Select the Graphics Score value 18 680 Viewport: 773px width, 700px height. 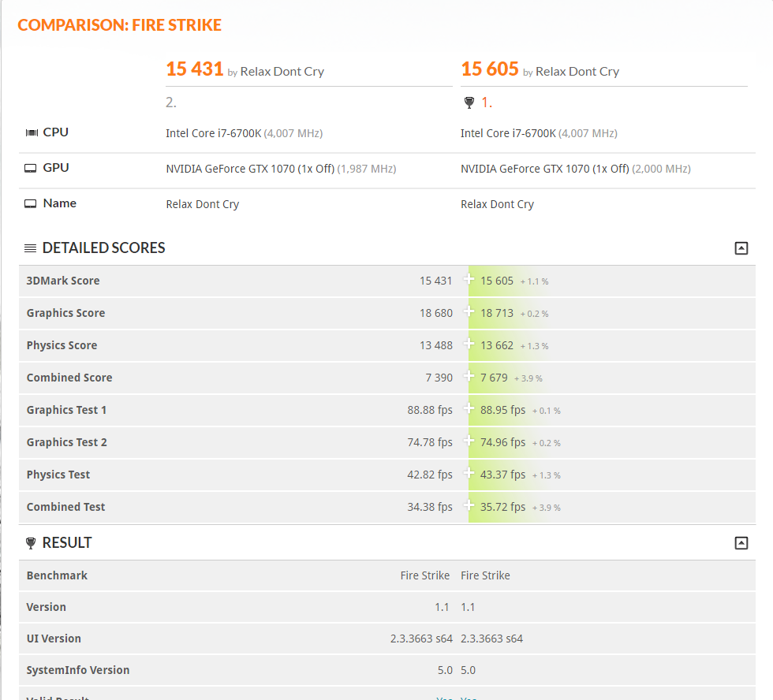435,313
